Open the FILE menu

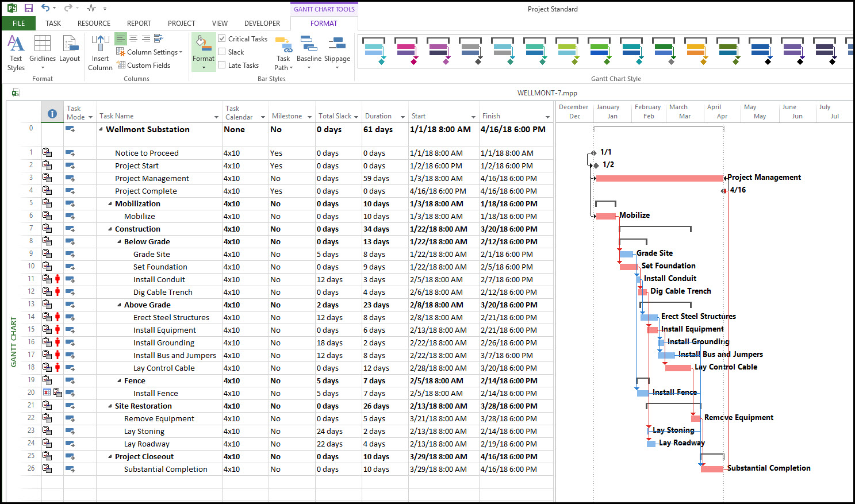coord(18,23)
